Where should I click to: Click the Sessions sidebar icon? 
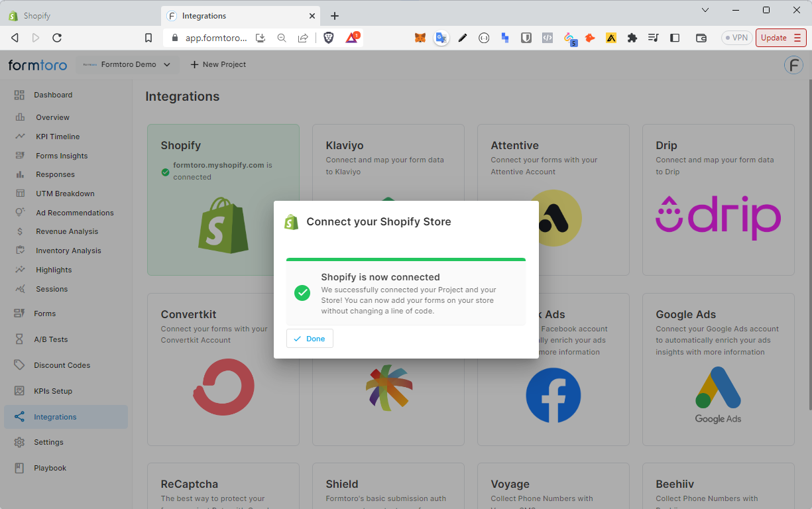coord(21,289)
